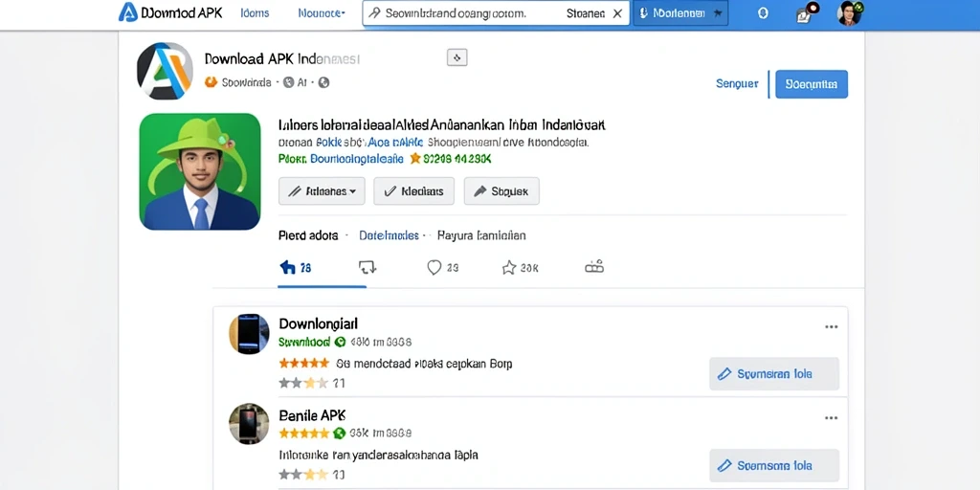Click the heart icon with 23
980x490 pixels.
(x=434, y=268)
